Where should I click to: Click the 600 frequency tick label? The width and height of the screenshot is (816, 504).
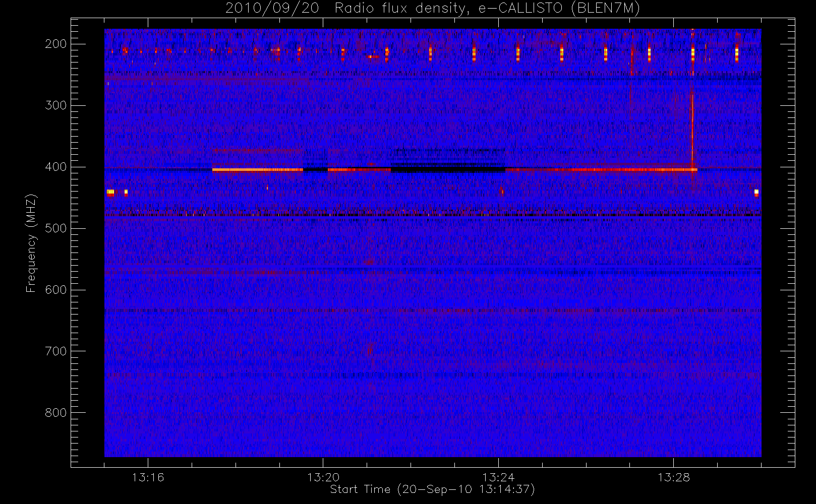56,290
